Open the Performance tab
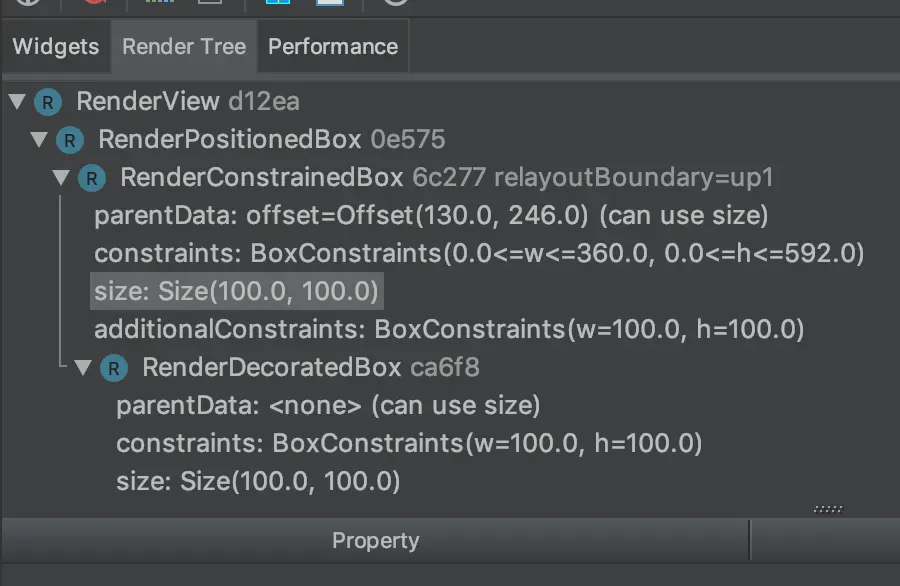This screenshot has height=586, width=900. tap(332, 46)
